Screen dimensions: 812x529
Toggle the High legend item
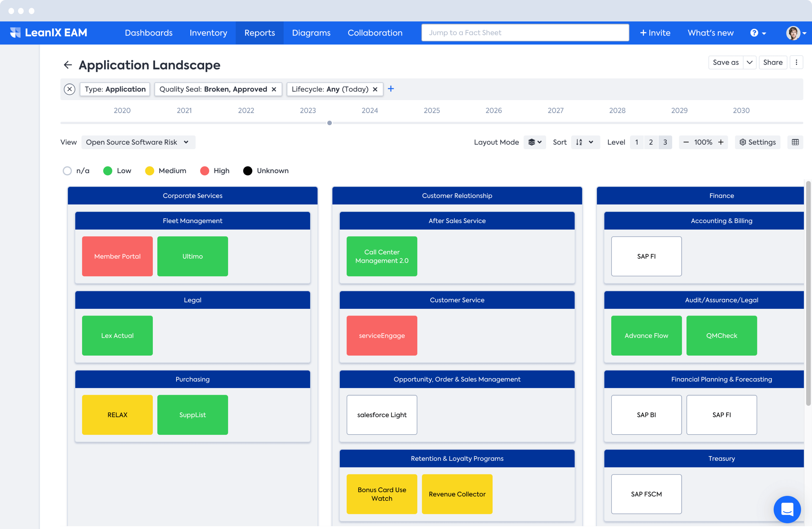(x=215, y=171)
